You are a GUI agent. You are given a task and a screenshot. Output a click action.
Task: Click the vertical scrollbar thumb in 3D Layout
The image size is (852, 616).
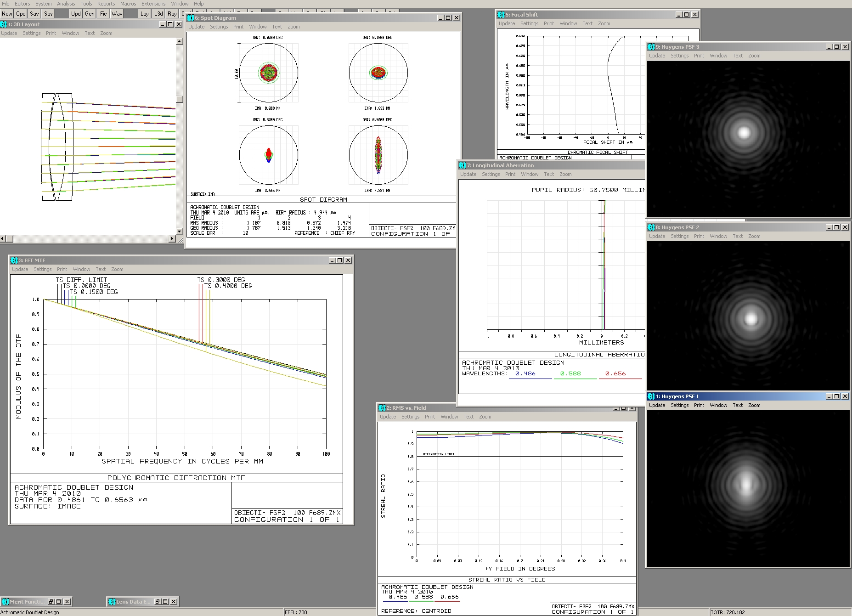(180, 99)
